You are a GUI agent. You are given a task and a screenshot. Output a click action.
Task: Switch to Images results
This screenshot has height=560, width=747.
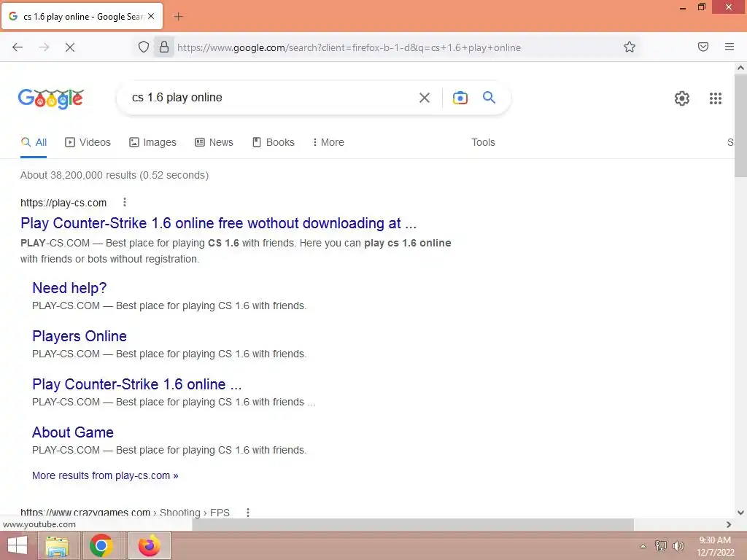tap(152, 142)
